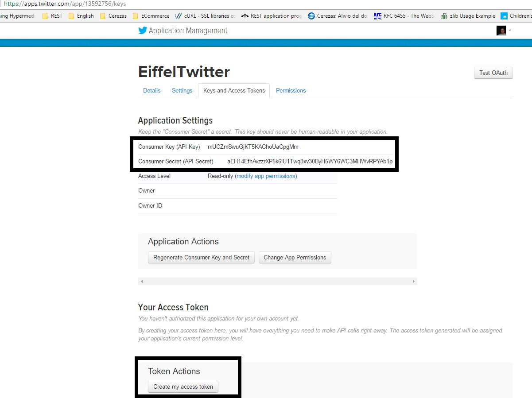Open the cURL SSL libraries bookmark
The height and width of the screenshot is (398, 532).
(x=205, y=16)
